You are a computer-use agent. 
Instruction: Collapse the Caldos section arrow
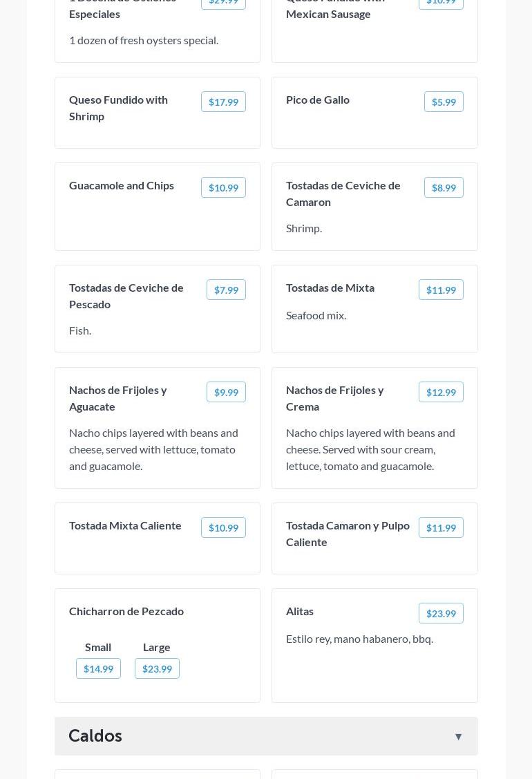point(458,736)
